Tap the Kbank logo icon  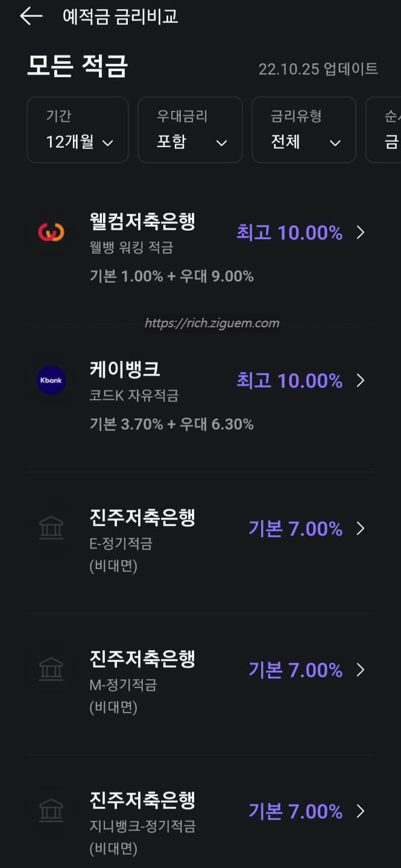[51, 380]
